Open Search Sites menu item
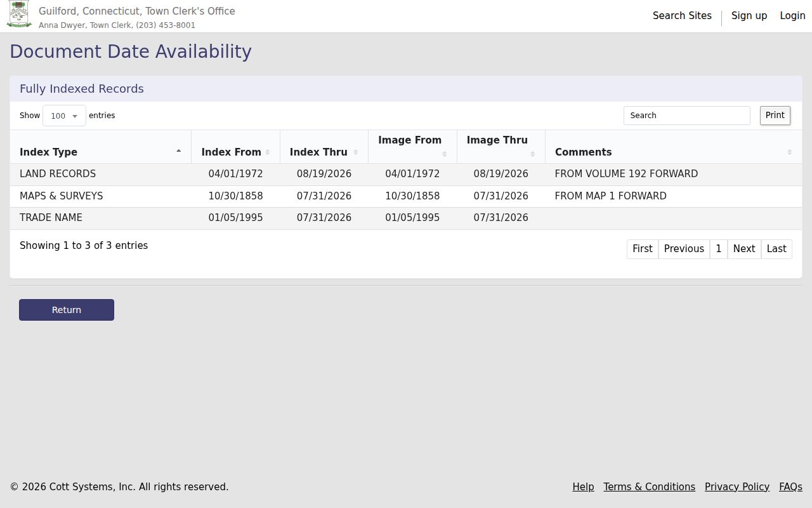Image resolution: width=812 pixels, height=508 pixels. click(682, 16)
